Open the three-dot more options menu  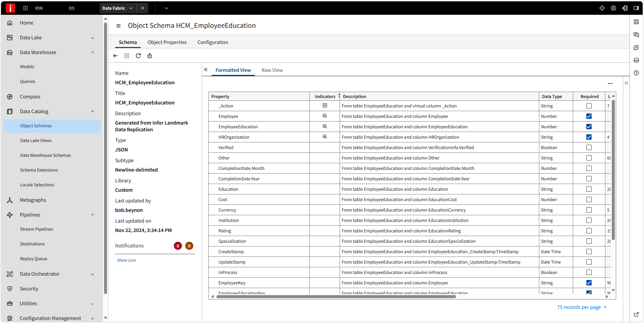coord(610,83)
